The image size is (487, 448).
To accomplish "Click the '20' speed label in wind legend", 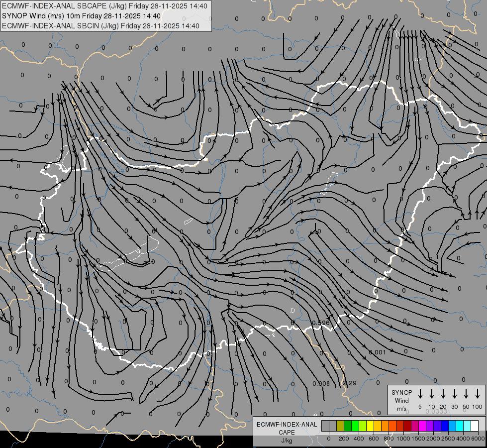I will point(443,407).
